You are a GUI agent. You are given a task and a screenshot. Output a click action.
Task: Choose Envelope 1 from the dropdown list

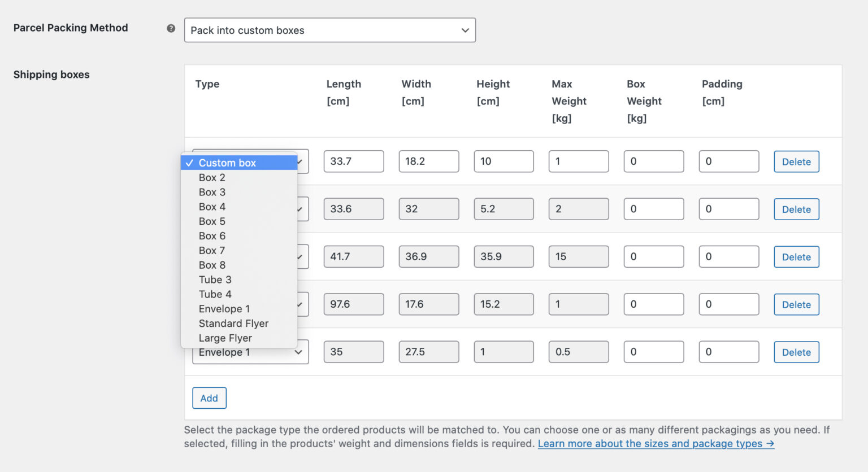[x=224, y=309]
